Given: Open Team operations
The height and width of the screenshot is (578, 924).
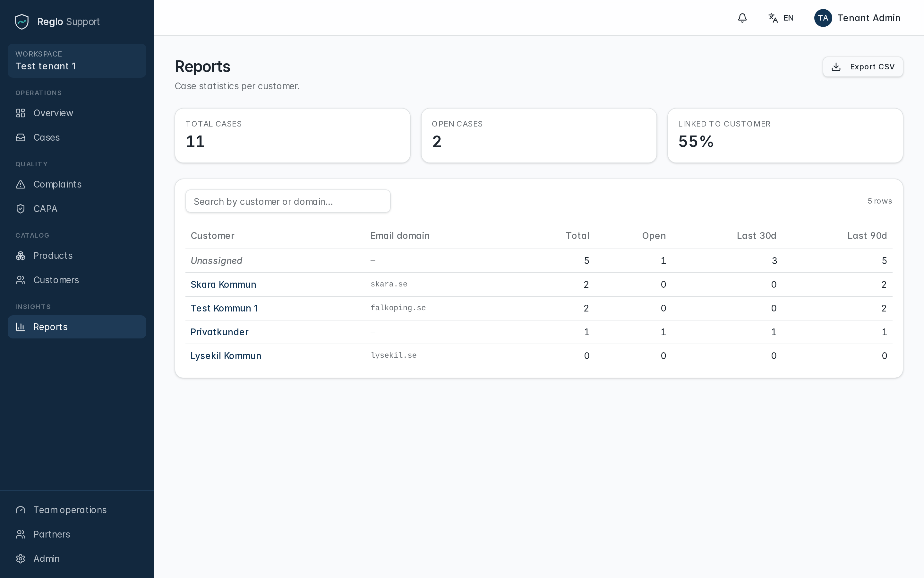Looking at the screenshot, I should (x=77, y=510).
